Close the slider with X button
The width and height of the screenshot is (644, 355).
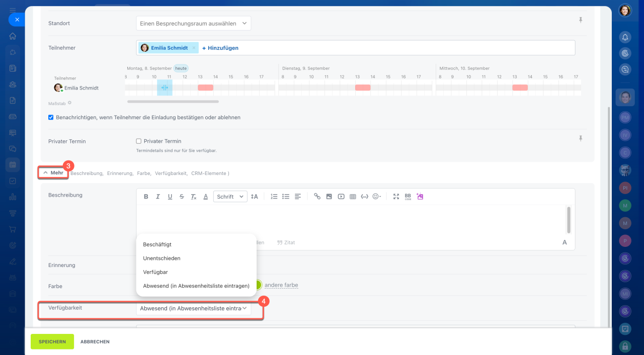point(17,20)
